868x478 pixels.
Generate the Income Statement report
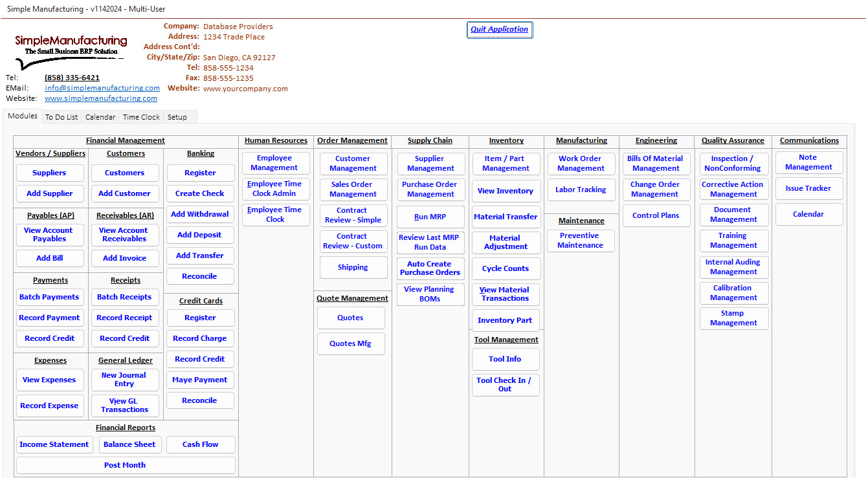54,444
